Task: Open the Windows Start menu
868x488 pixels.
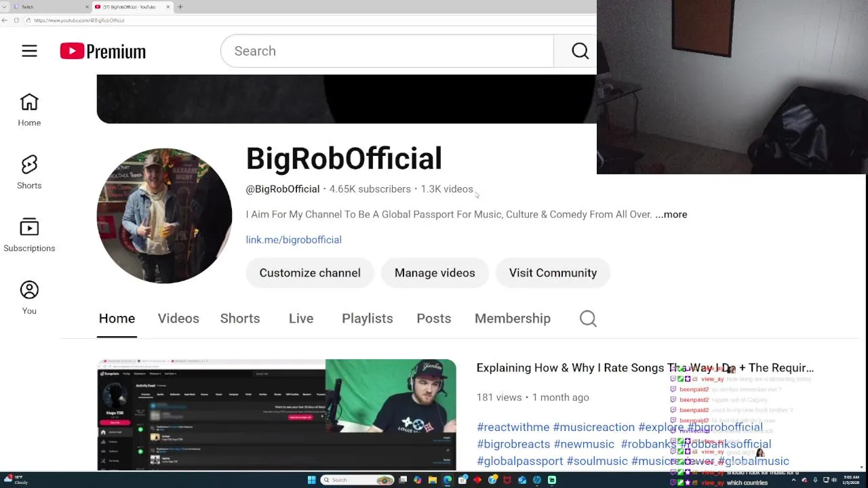Action: (x=312, y=480)
